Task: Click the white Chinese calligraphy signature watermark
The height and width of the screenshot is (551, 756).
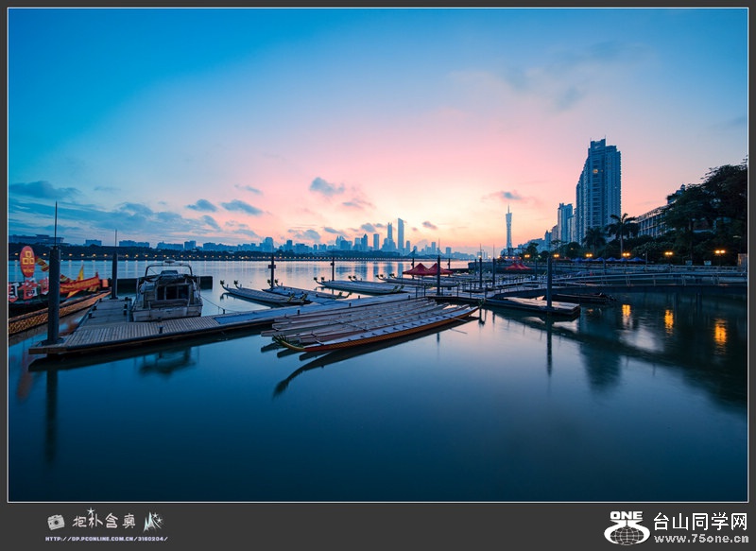Action: click(104, 521)
